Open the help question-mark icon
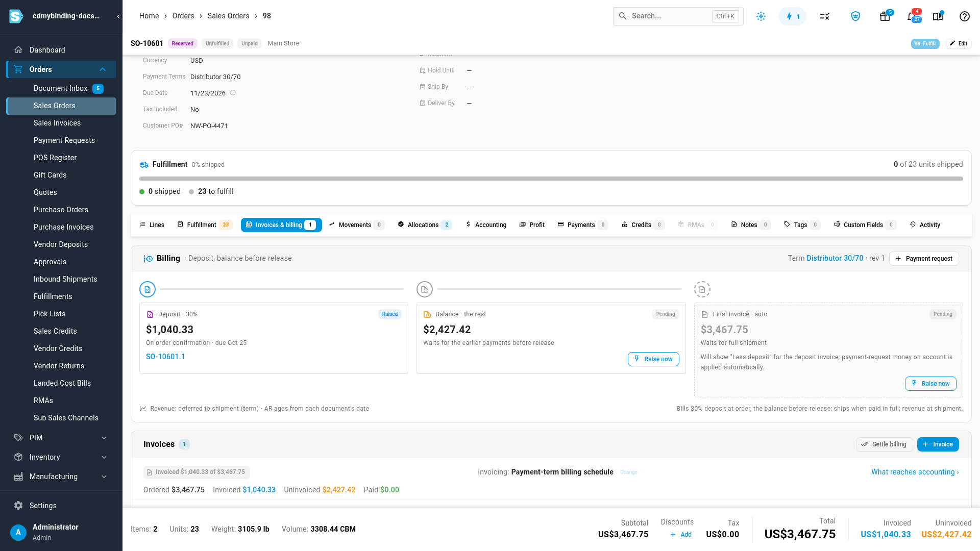Image resolution: width=980 pixels, height=551 pixels. click(964, 16)
